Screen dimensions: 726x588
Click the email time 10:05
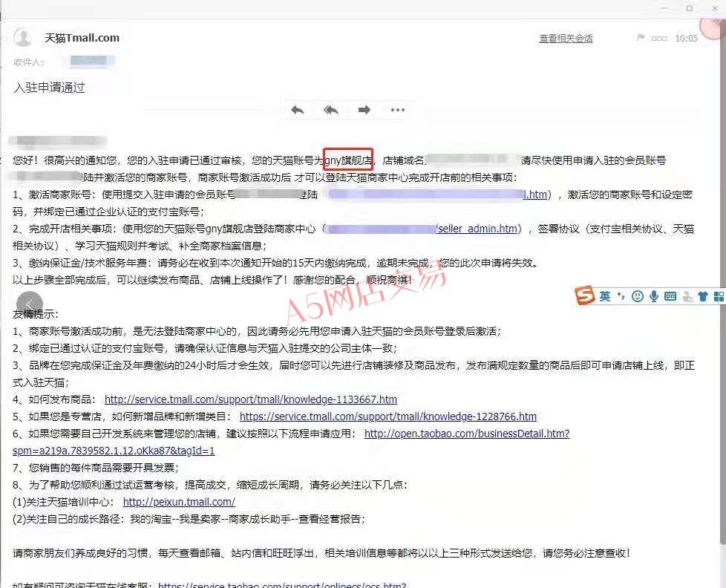coord(686,39)
